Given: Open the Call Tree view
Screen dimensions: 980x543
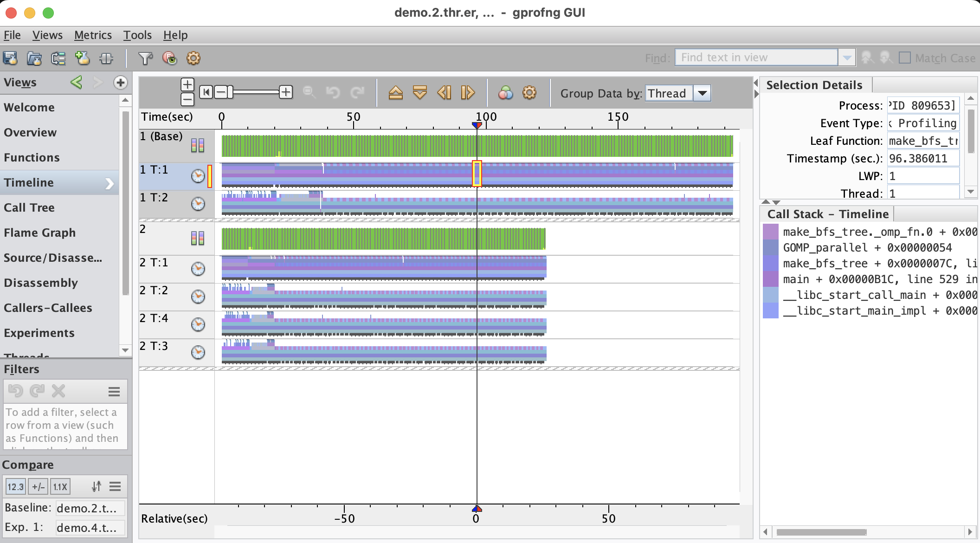Looking at the screenshot, I should click(x=29, y=207).
